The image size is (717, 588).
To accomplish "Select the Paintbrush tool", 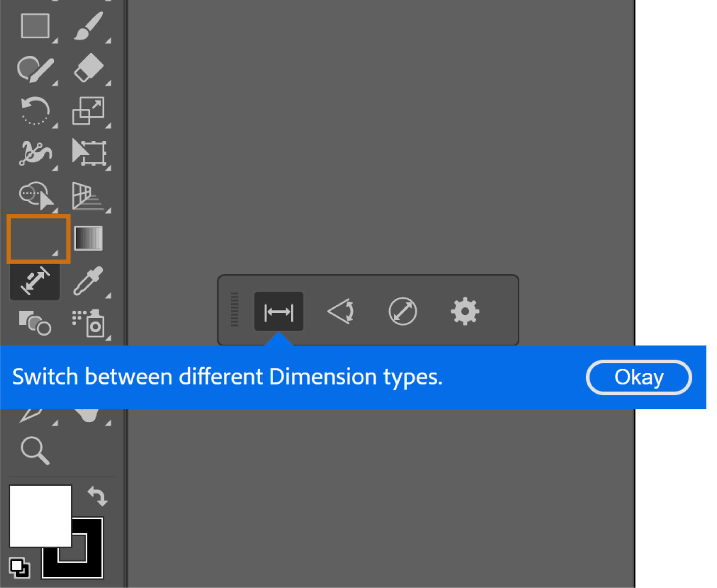I will click(88, 26).
